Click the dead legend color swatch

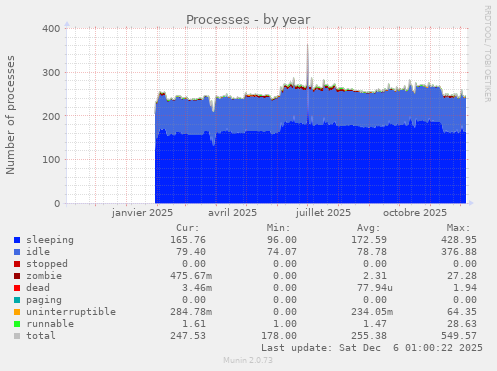tap(17, 288)
